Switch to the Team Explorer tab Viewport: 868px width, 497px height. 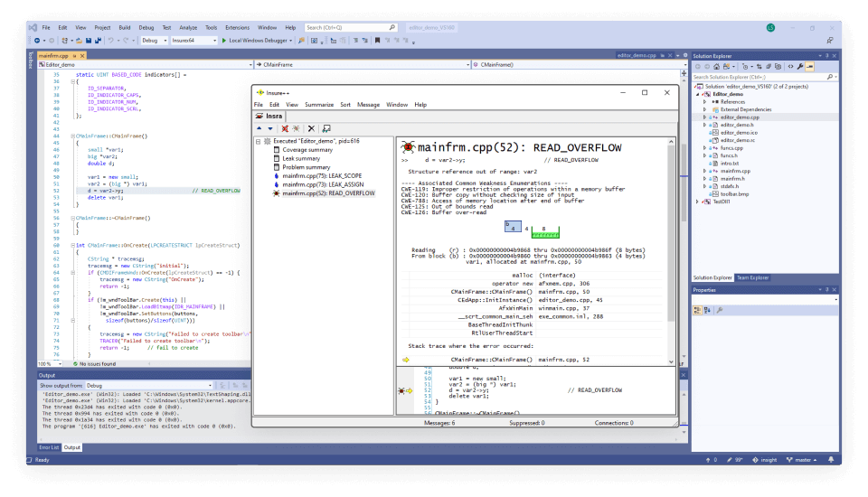point(752,277)
